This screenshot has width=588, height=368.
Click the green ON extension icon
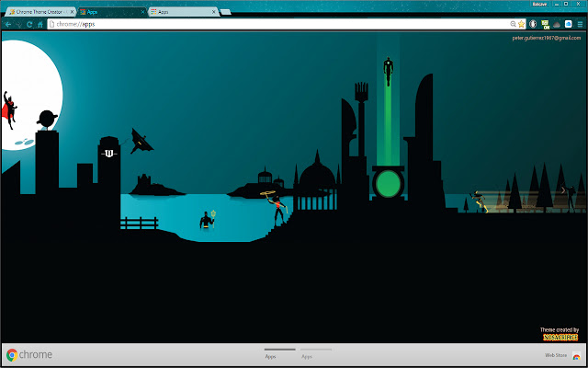(545, 25)
